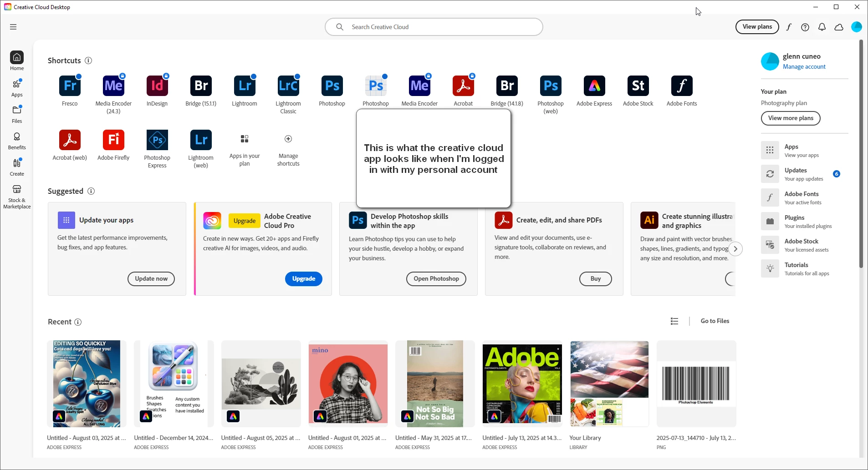This screenshot has width=868, height=470.
Task: Show info for Suggested section
Action: click(x=91, y=191)
